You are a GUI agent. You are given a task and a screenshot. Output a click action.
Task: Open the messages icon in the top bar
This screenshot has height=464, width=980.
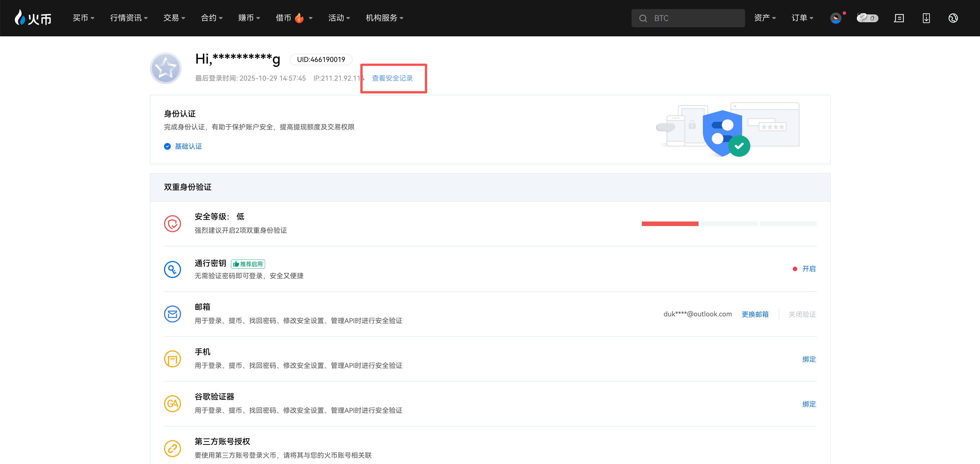(x=899, y=18)
